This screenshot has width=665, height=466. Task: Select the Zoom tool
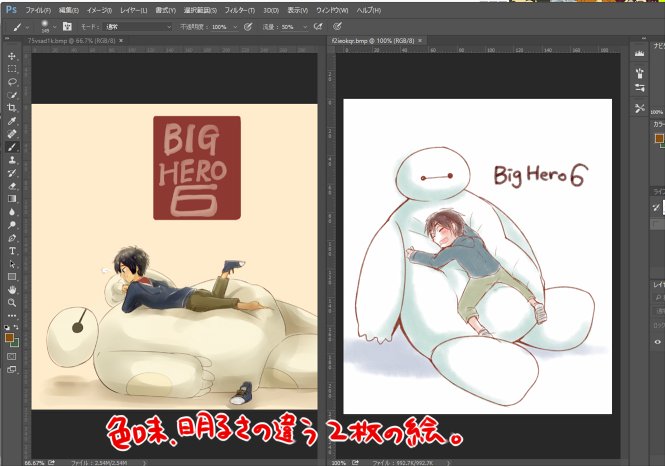click(12, 303)
